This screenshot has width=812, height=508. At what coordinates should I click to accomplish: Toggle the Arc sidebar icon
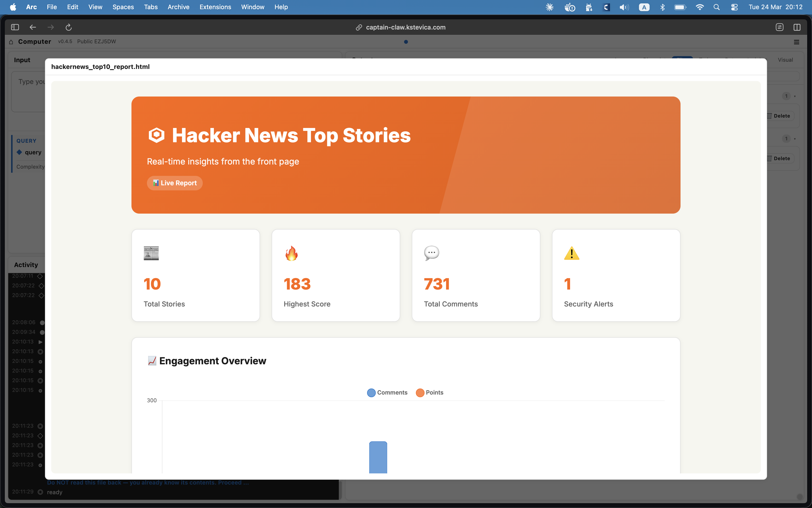pyautogui.click(x=15, y=27)
